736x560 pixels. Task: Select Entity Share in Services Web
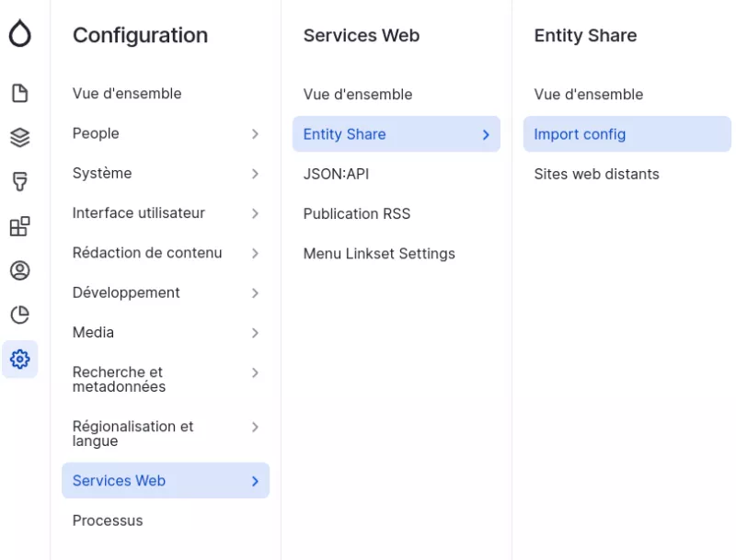click(397, 134)
